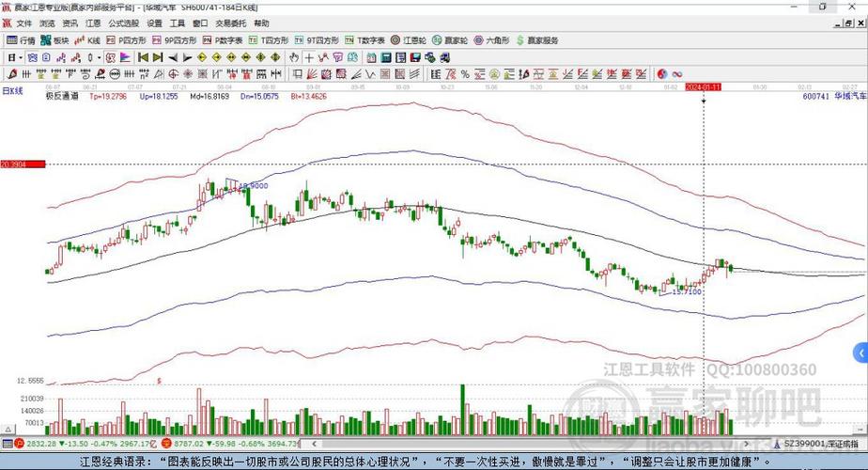Open the 浏览 menu
868x470 pixels.
(47, 23)
